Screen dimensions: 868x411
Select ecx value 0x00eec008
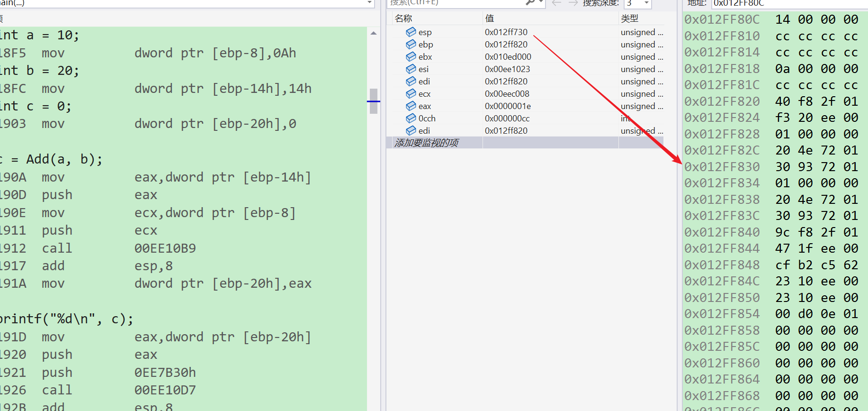[x=507, y=93]
